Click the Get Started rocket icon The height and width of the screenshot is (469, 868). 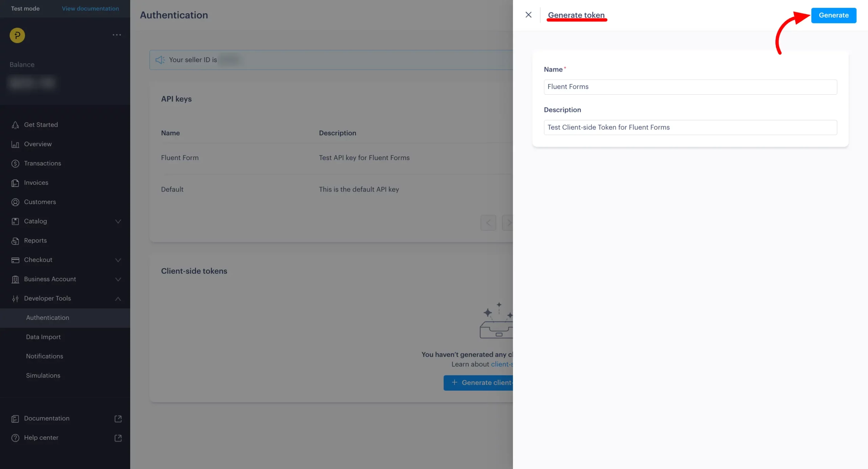tap(15, 125)
